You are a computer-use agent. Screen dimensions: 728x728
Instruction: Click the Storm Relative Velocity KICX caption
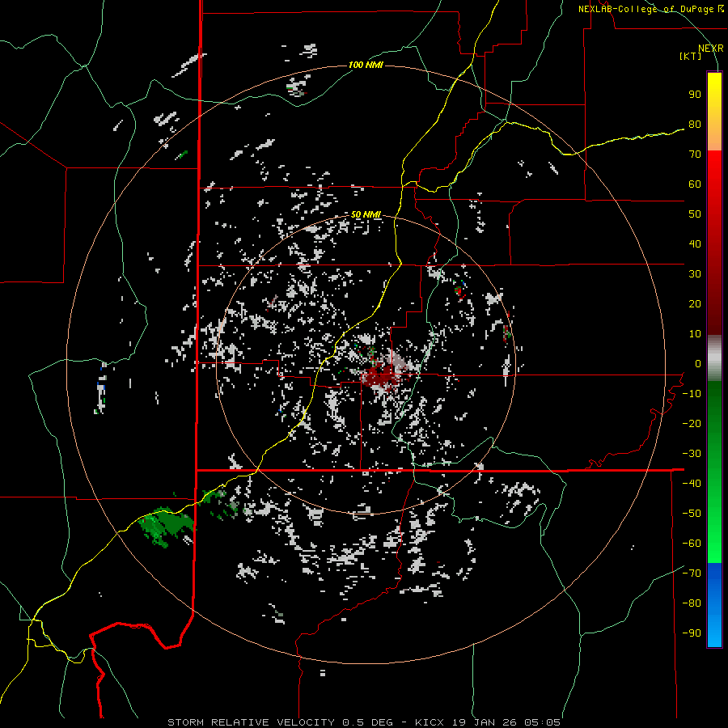pos(364,722)
